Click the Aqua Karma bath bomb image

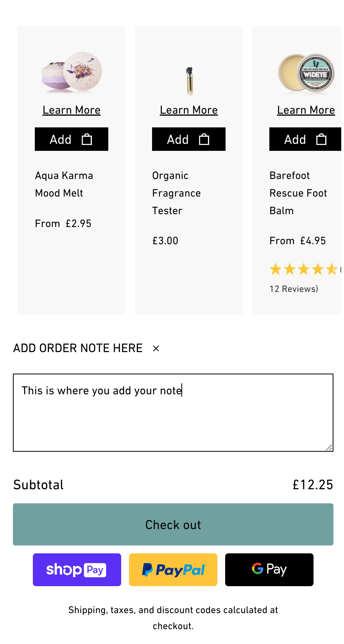tap(72, 72)
